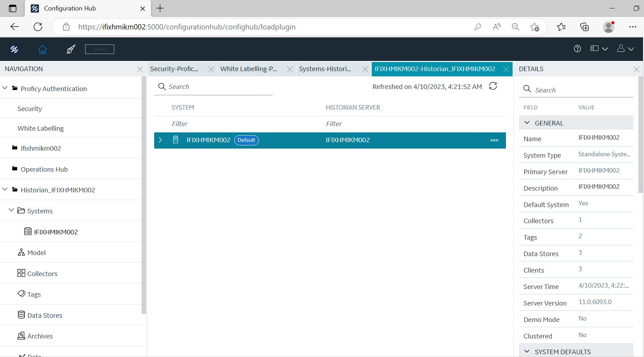Close the Details panel
Screen dimensions: 644x357
pyautogui.click(x=637, y=69)
